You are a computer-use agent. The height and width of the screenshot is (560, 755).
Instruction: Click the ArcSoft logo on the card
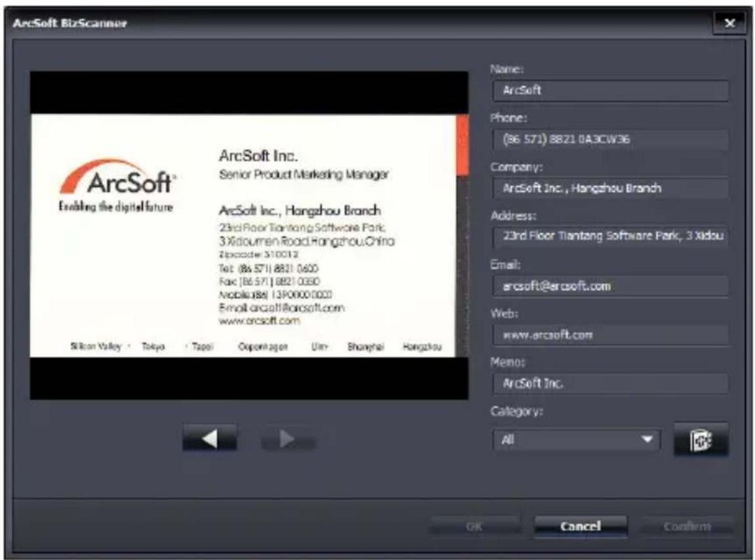click(x=117, y=177)
